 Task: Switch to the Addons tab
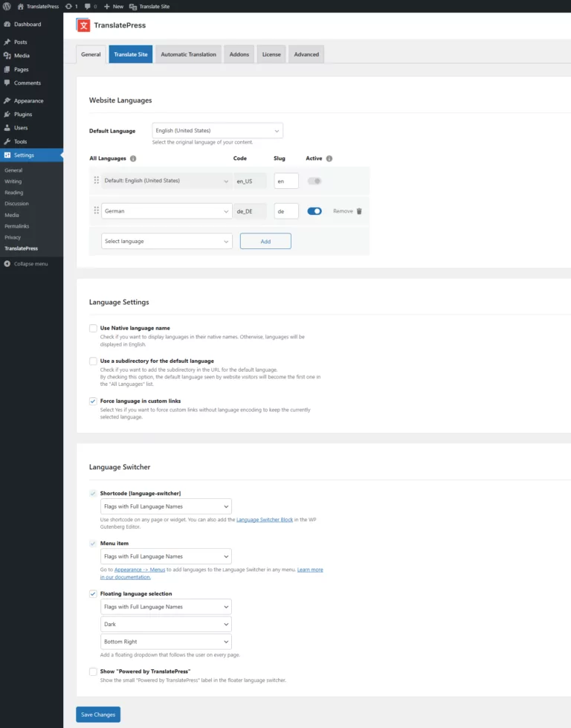click(x=239, y=54)
